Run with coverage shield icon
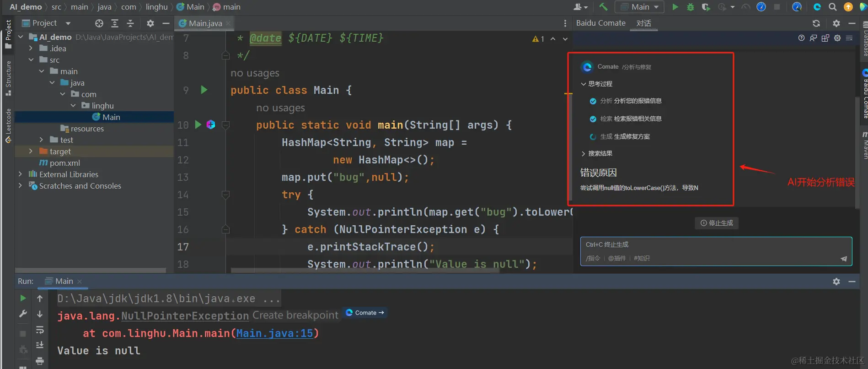Screen dimensions: 868x369 706,7
